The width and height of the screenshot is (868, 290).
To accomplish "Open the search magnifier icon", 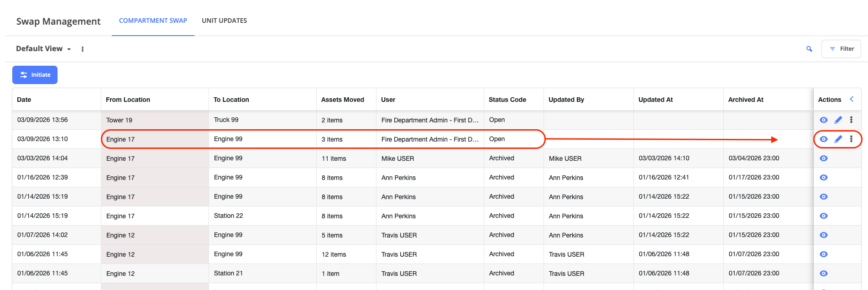I will pyautogui.click(x=809, y=49).
